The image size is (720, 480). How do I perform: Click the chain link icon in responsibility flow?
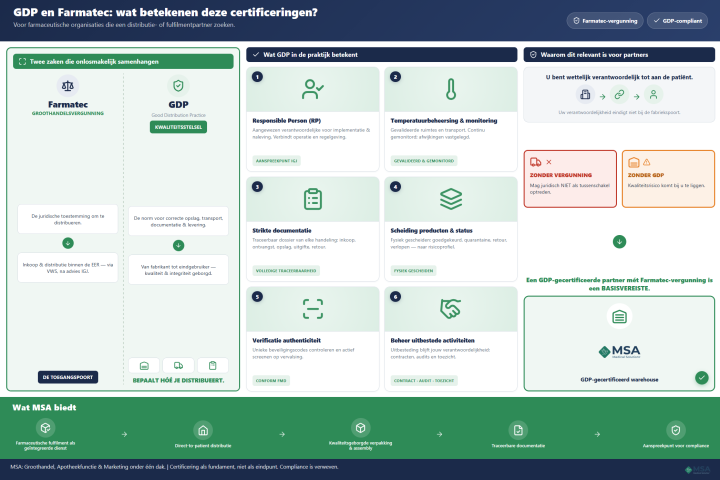click(x=619, y=95)
